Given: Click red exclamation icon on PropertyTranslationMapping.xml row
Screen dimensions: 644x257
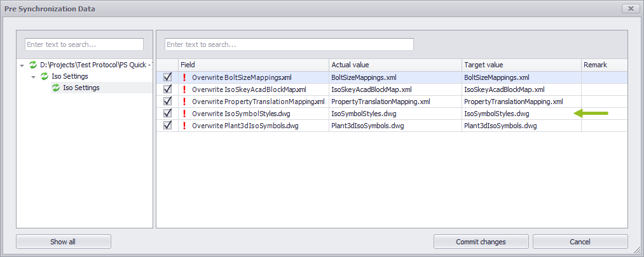Looking at the screenshot, I should point(184,102).
